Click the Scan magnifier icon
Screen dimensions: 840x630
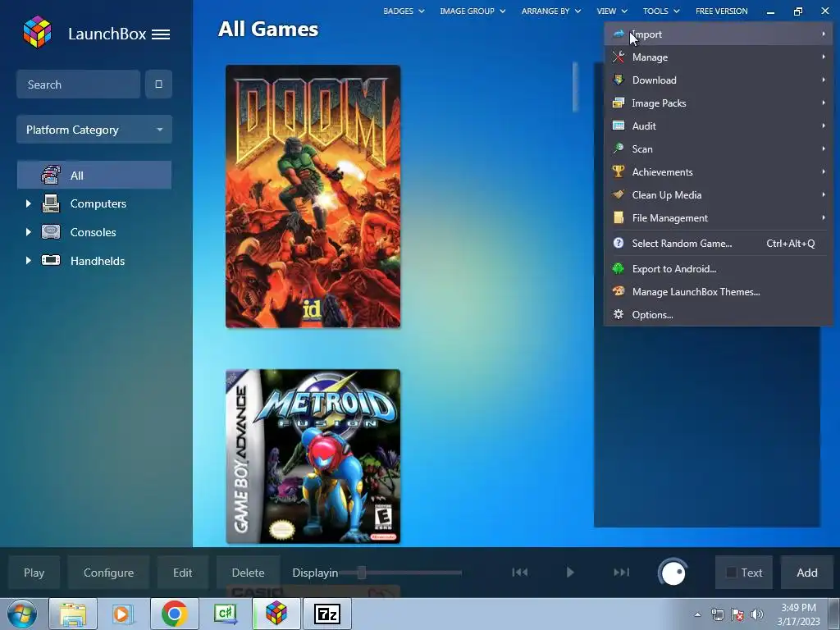tap(619, 148)
